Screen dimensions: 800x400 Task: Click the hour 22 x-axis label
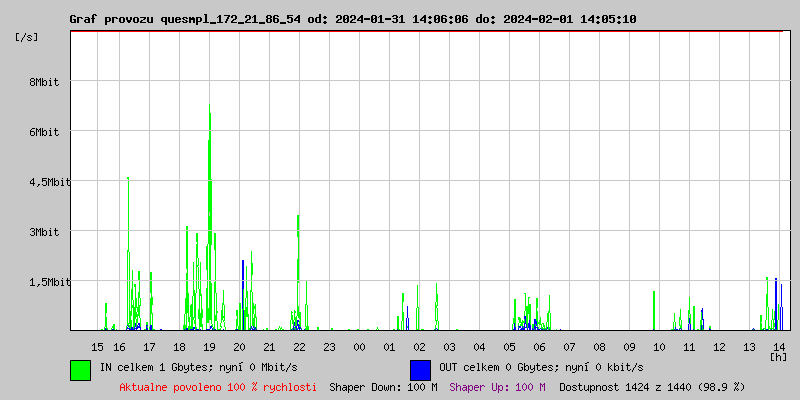299,346
